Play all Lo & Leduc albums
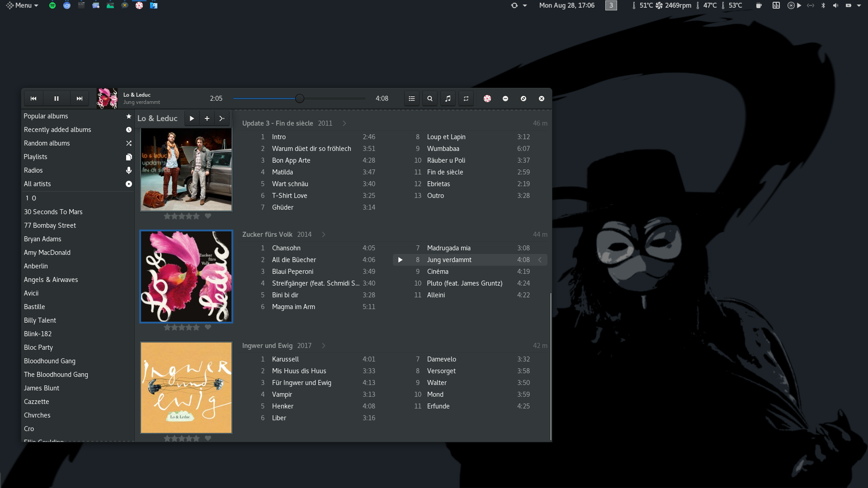The width and height of the screenshot is (868, 488). (192, 118)
